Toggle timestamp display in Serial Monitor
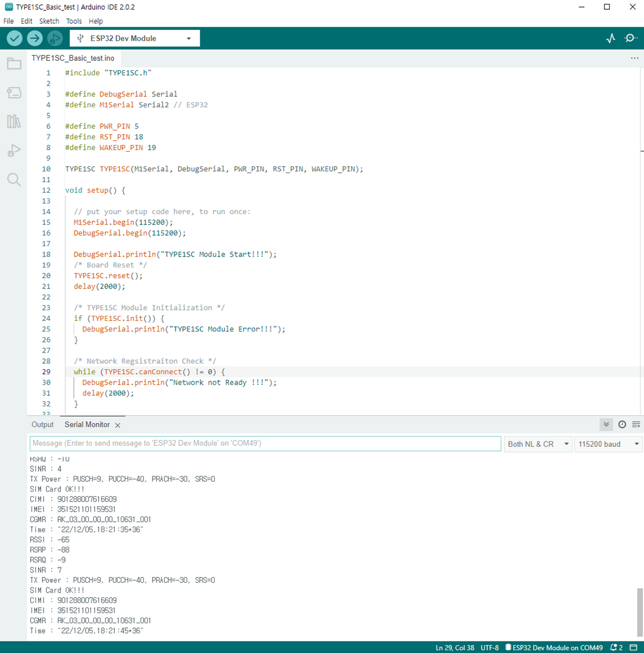The width and height of the screenshot is (644, 653). (x=622, y=424)
